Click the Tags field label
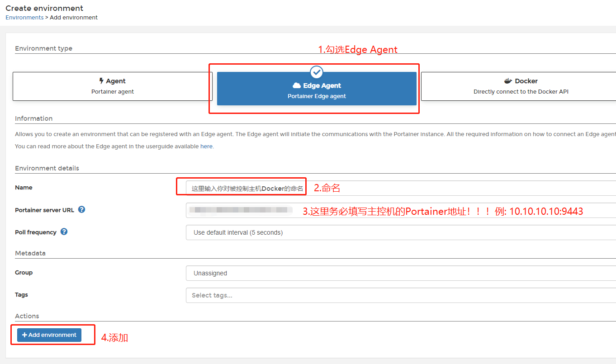The height and width of the screenshot is (364, 616). click(x=21, y=295)
